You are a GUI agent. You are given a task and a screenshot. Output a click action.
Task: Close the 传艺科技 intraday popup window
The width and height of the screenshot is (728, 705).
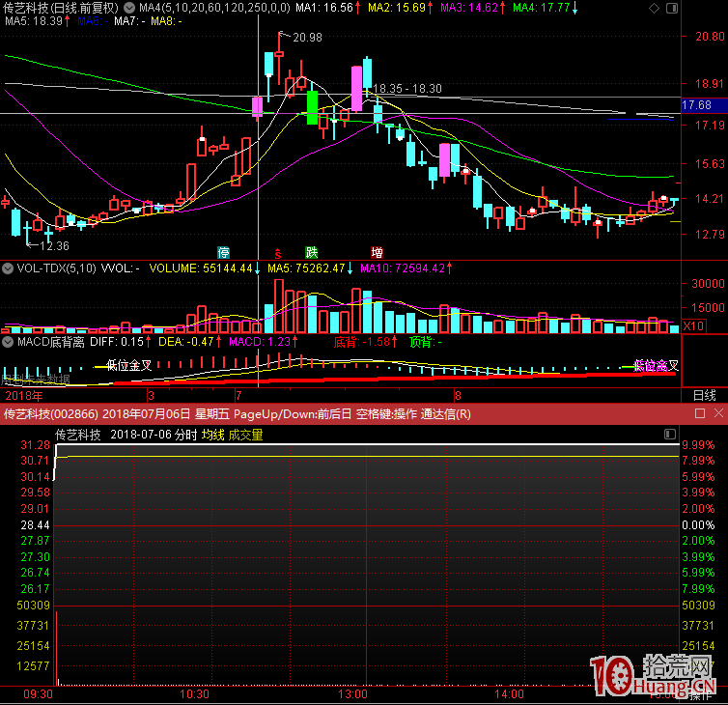pos(718,413)
